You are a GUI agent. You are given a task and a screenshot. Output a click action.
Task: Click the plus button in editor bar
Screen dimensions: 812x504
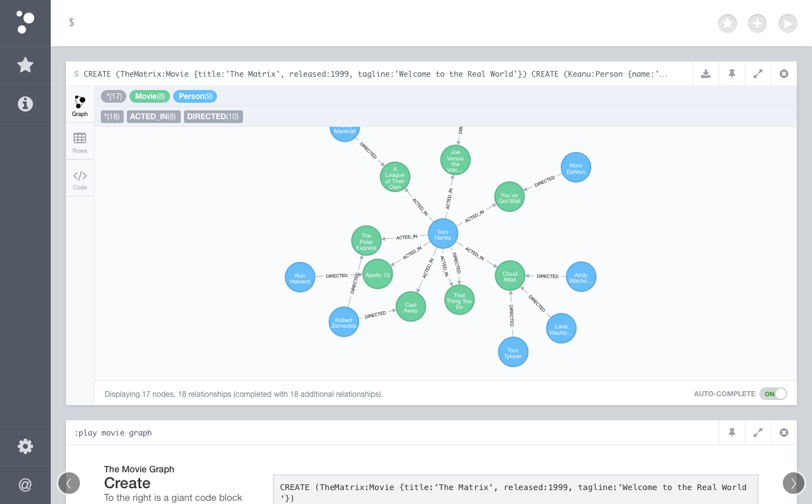757,23
